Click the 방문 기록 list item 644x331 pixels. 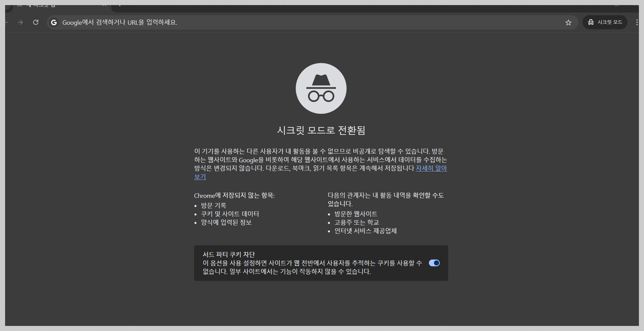click(213, 205)
